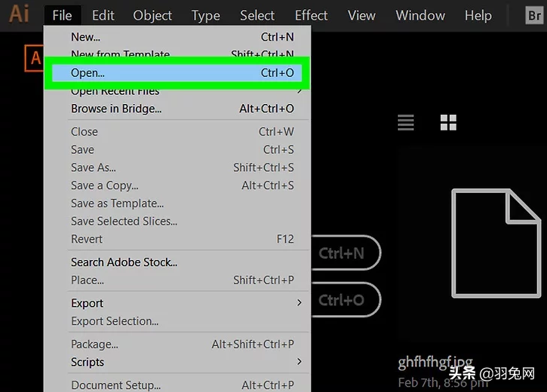Viewport: 547px width, 392px height.
Task: Choose New... from File menu
Action: pyautogui.click(x=177, y=37)
